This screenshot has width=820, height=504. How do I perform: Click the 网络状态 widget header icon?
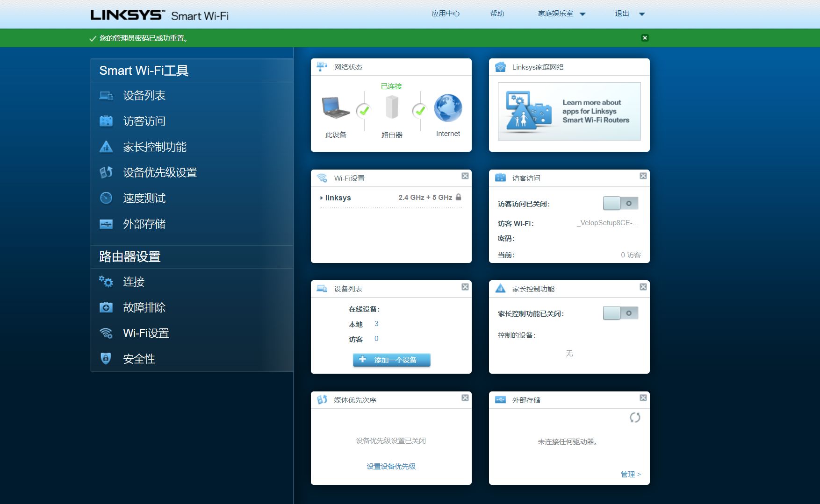pyautogui.click(x=322, y=67)
